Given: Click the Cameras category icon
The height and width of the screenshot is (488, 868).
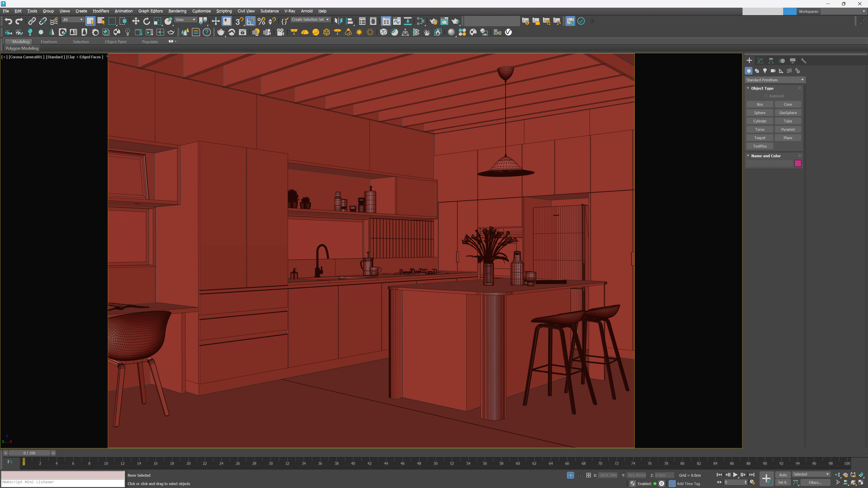Looking at the screenshot, I should (x=773, y=71).
